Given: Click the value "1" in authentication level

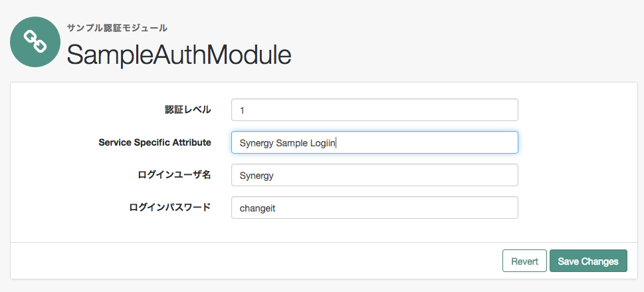Looking at the screenshot, I should click(x=242, y=110).
